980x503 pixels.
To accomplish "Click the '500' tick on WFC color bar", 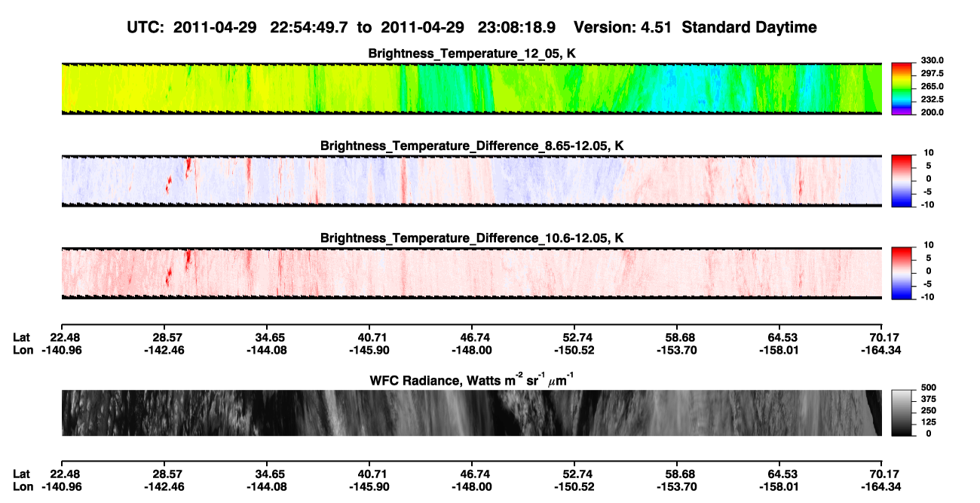I will (x=928, y=388).
